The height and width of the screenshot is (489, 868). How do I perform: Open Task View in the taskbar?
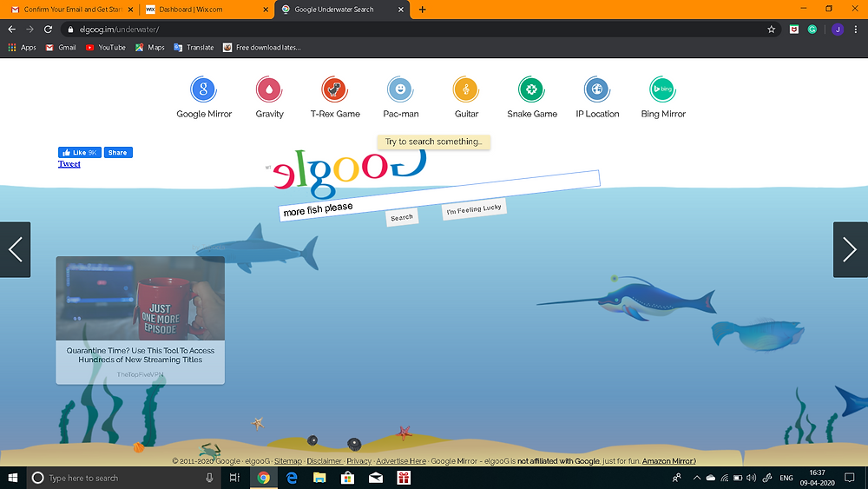(234, 478)
